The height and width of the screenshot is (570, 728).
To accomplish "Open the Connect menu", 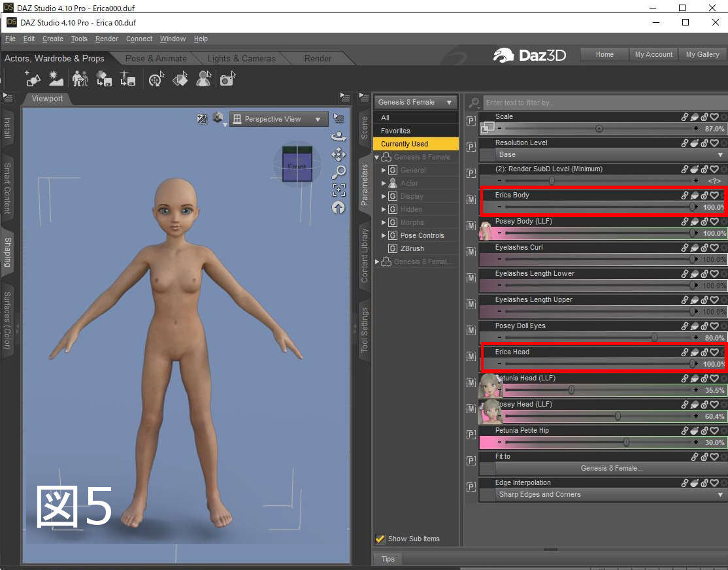I will tap(139, 39).
